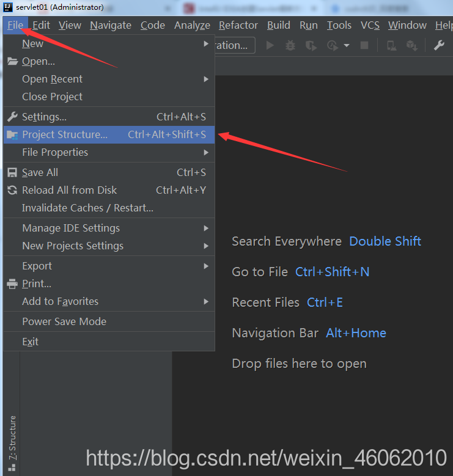The height and width of the screenshot is (476, 453).
Task: Expand the New submenu arrow
Action: click(206, 44)
